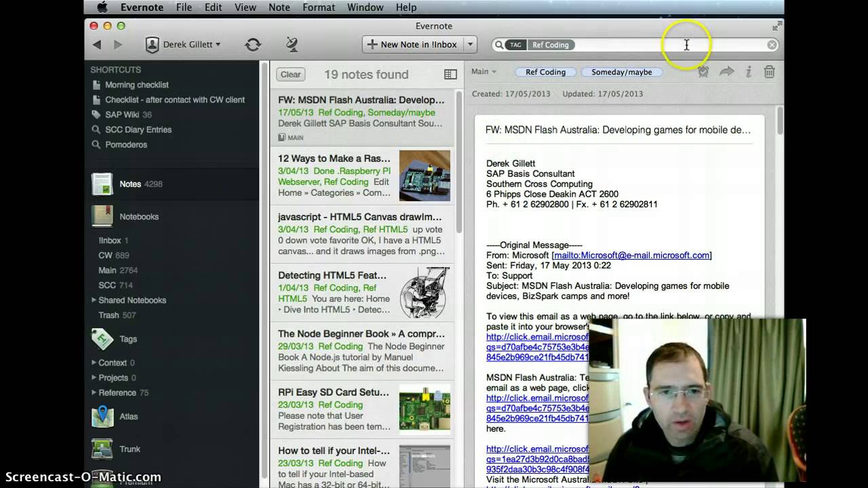
Task: Clear the search with the X button
Action: 772,45
